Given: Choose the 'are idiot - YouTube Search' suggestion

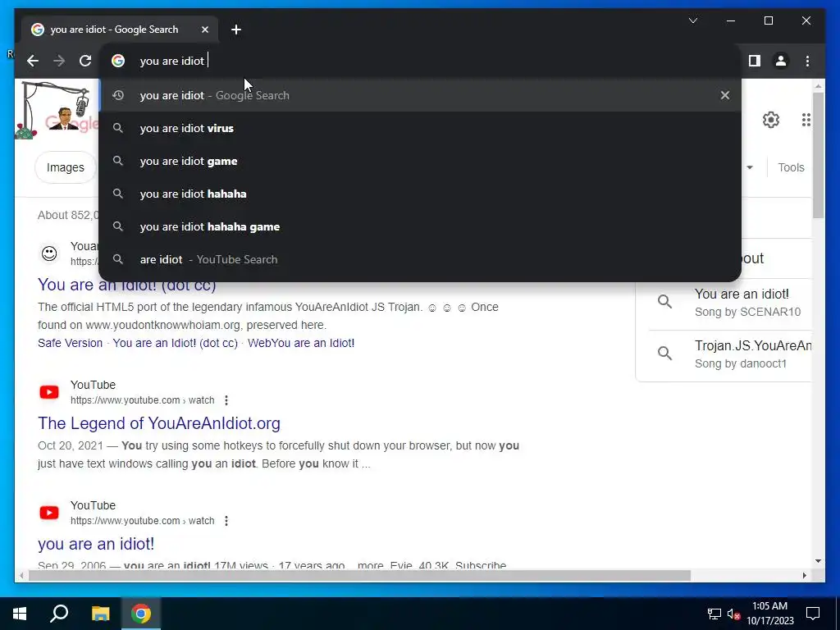Looking at the screenshot, I should coord(420,259).
